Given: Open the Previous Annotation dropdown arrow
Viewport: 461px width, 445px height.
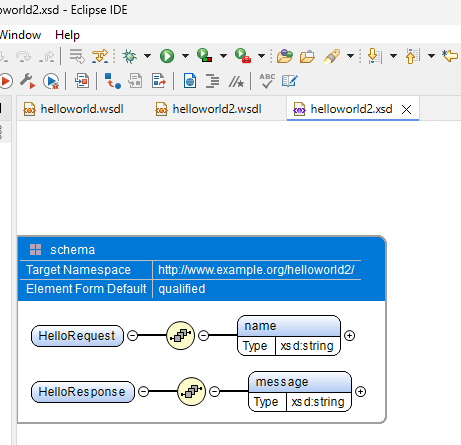Looking at the screenshot, I should pyautogui.click(x=431, y=56).
